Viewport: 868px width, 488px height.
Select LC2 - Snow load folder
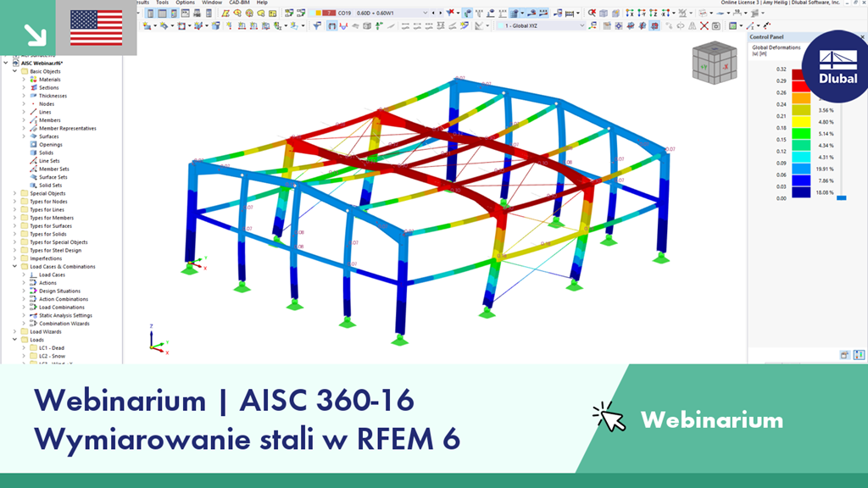coord(52,357)
